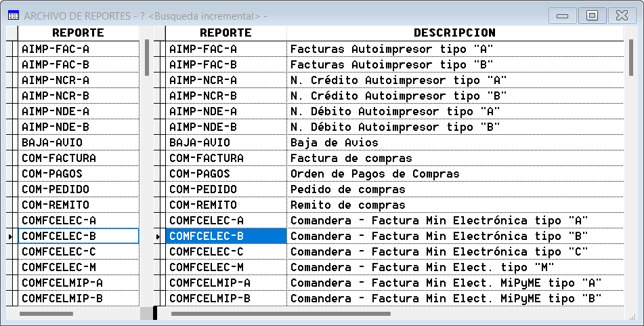
Task: Select COMFCELEC-C in the left pane
Action: (79, 252)
